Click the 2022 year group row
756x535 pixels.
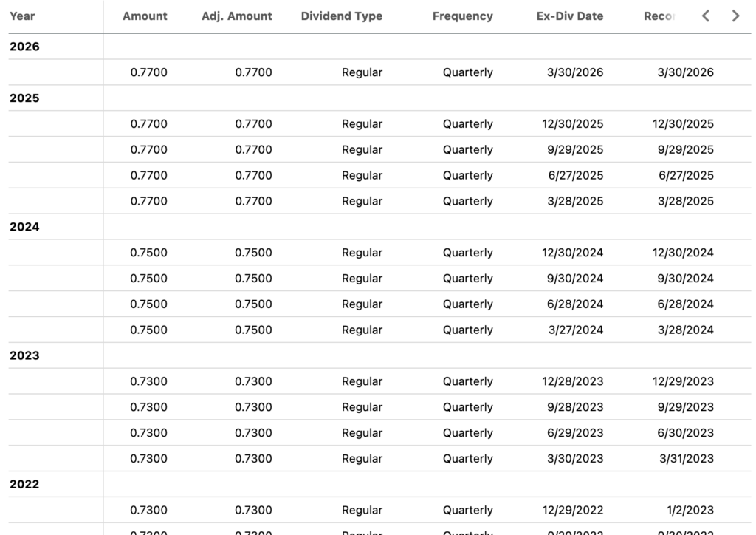point(380,484)
